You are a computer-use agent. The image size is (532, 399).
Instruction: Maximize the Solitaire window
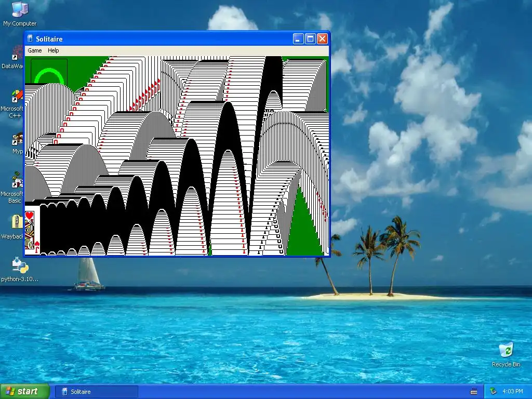point(310,39)
